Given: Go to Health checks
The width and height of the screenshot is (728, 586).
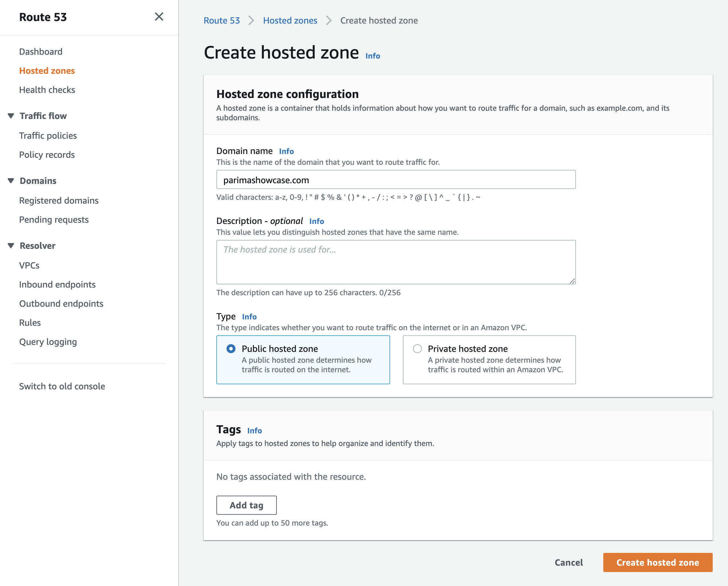Looking at the screenshot, I should [47, 90].
